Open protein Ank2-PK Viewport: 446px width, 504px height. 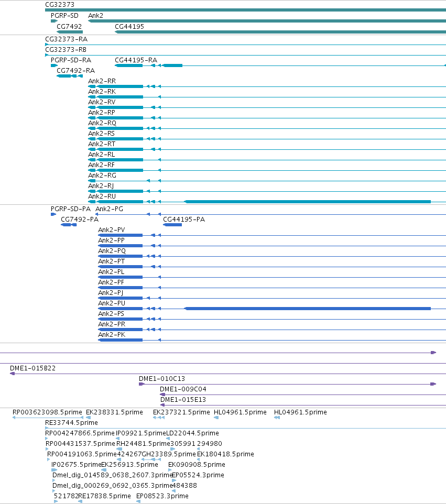pos(112,334)
